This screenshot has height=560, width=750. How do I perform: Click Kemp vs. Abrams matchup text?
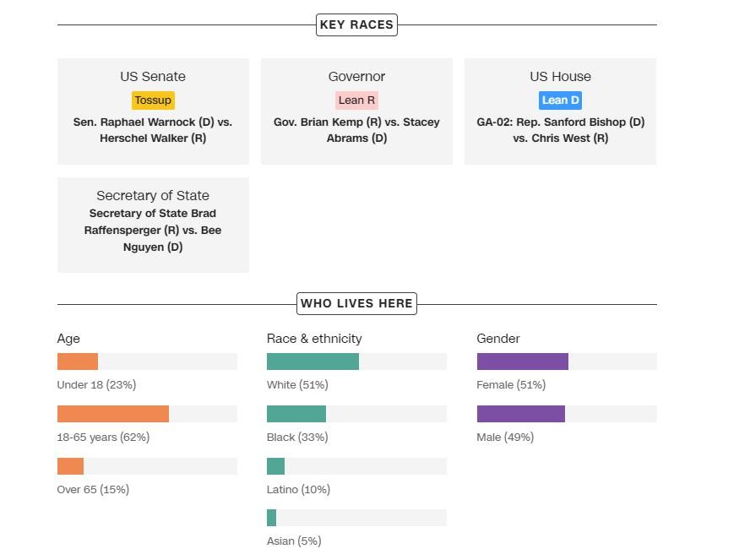point(356,130)
